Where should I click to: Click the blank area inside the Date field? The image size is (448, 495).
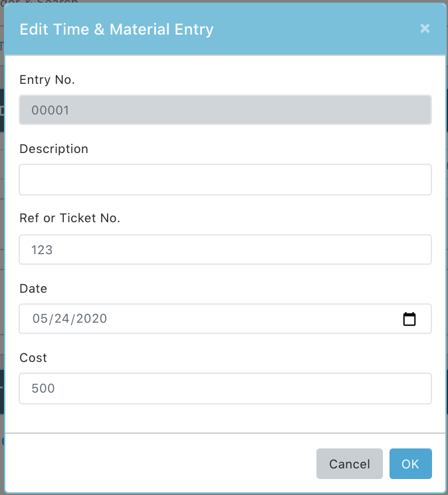pos(253,319)
